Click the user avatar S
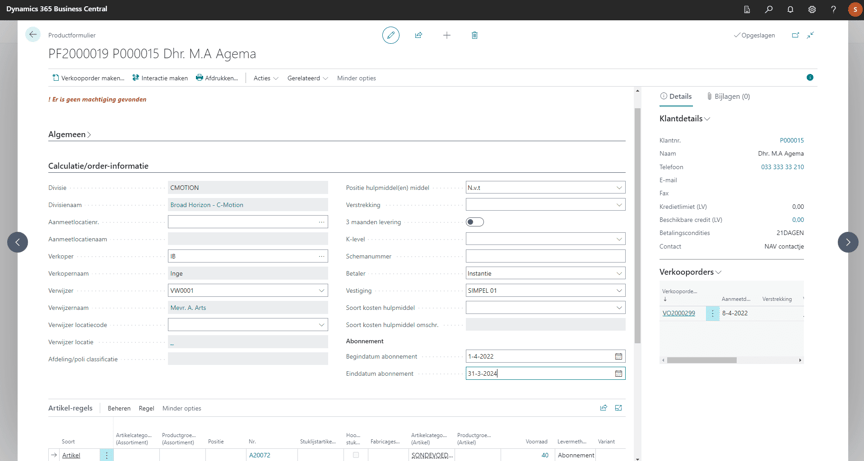 pos(855,9)
